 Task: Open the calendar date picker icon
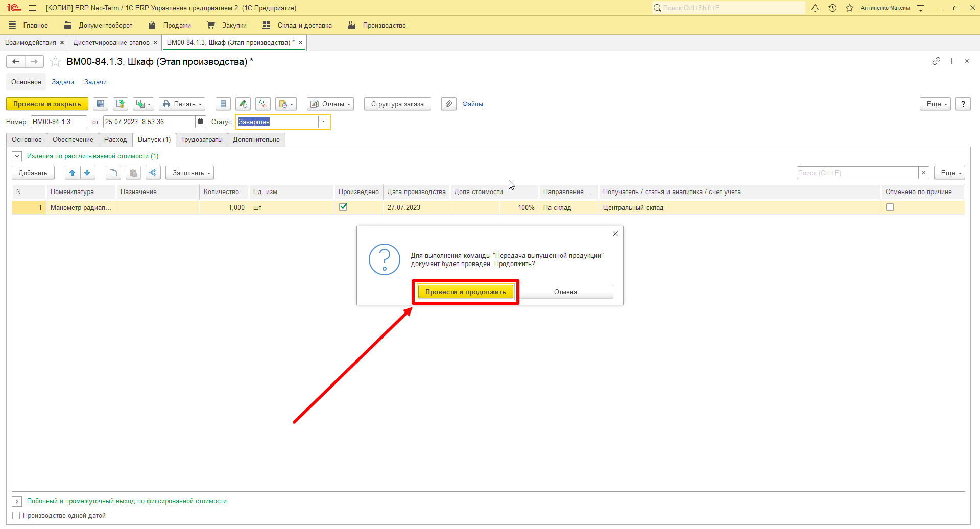click(x=201, y=122)
